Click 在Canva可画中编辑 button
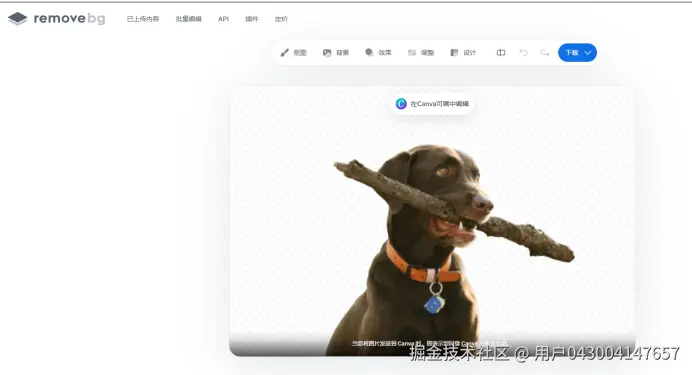692x375 pixels. coord(432,104)
